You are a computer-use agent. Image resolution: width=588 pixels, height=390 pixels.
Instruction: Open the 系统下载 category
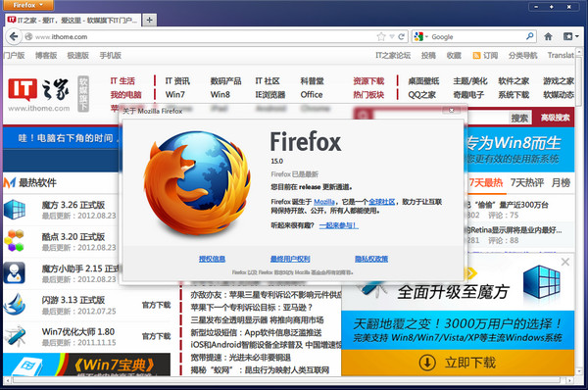point(514,94)
